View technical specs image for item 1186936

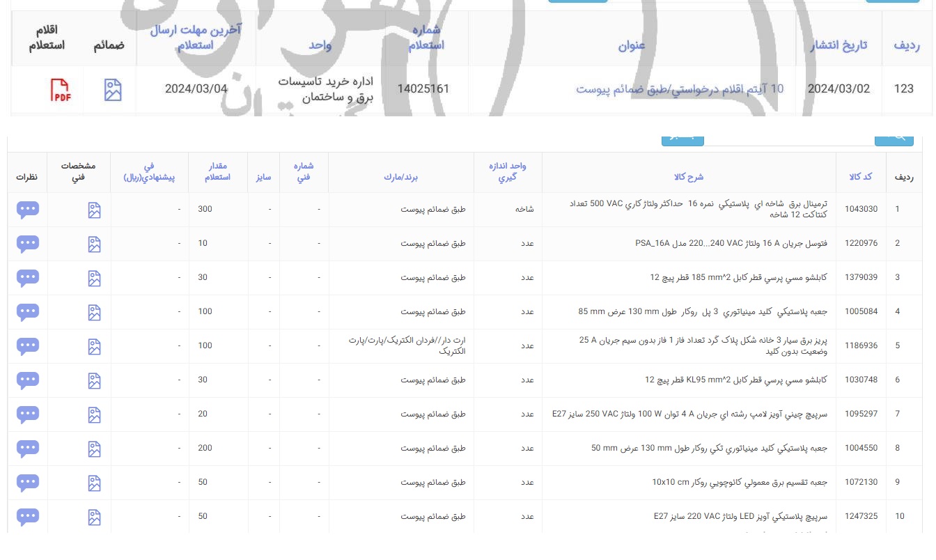click(95, 346)
